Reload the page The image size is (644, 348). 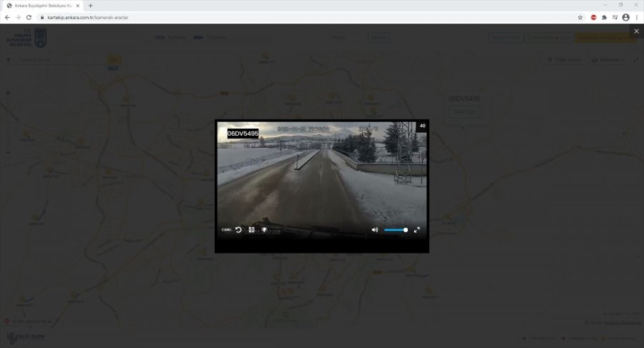click(29, 17)
